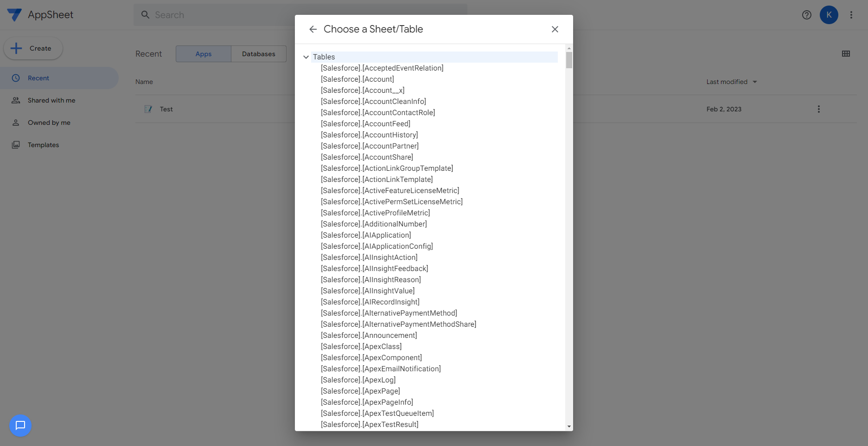Select [Salesforce].[AlternativePaymentMethod] table
Viewport: 868px width, 446px height.
(389, 313)
